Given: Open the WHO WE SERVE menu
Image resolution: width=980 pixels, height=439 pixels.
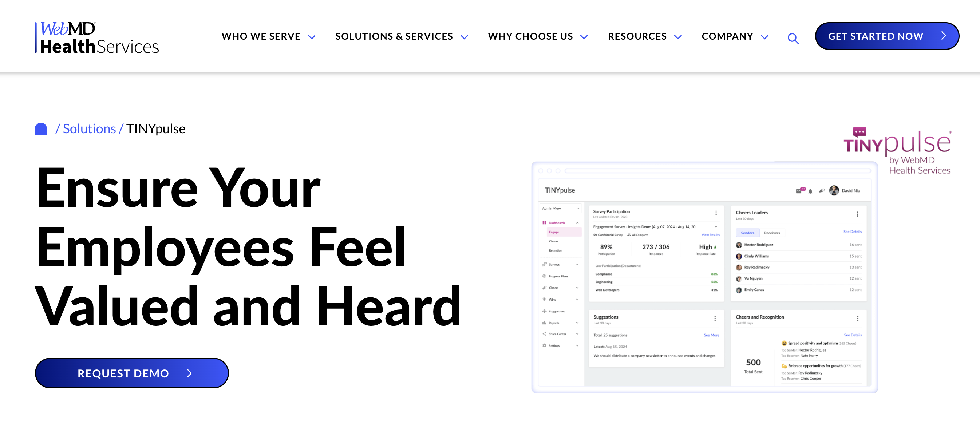Looking at the screenshot, I should pyautogui.click(x=261, y=36).
